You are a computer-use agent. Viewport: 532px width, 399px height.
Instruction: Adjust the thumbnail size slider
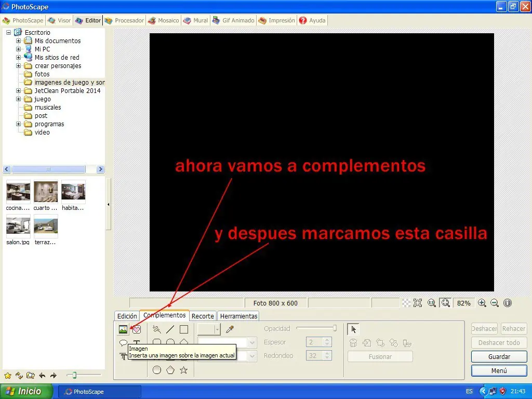click(x=84, y=375)
